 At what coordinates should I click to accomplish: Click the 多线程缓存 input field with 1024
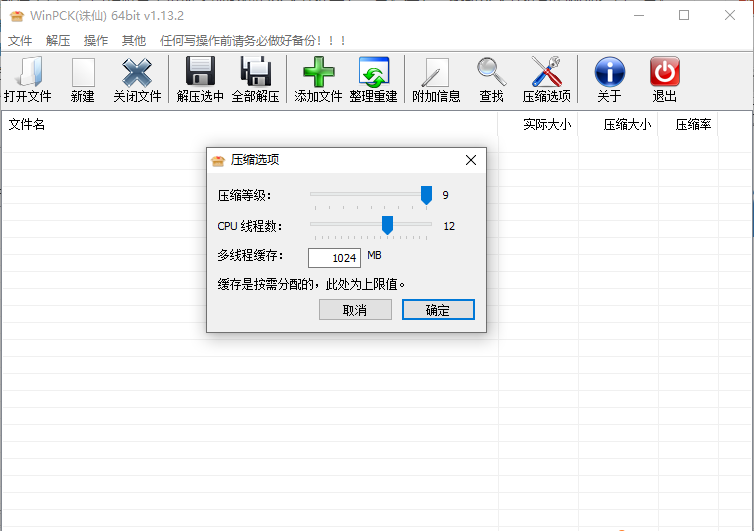pyautogui.click(x=334, y=258)
